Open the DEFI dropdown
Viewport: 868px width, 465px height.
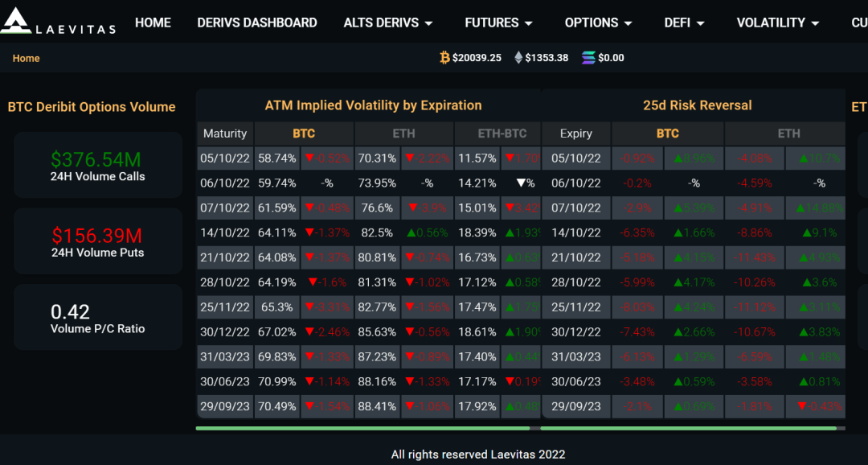tap(685, 23)
